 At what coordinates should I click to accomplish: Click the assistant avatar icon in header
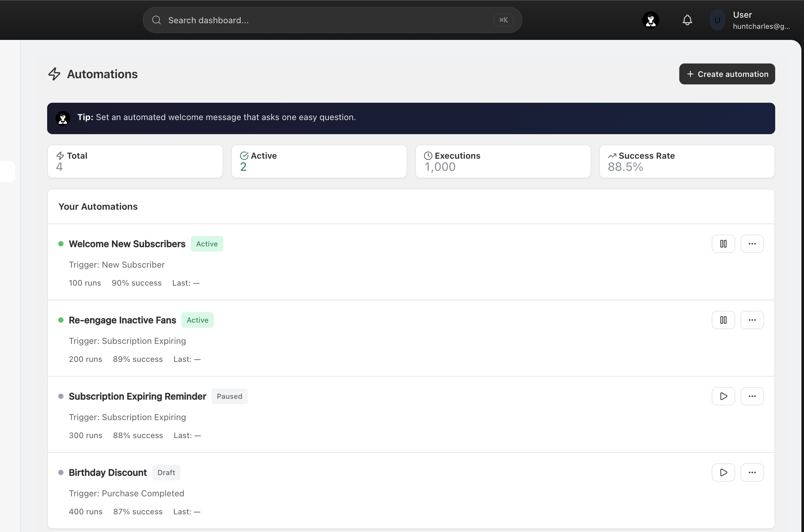[x=650, y=20]
